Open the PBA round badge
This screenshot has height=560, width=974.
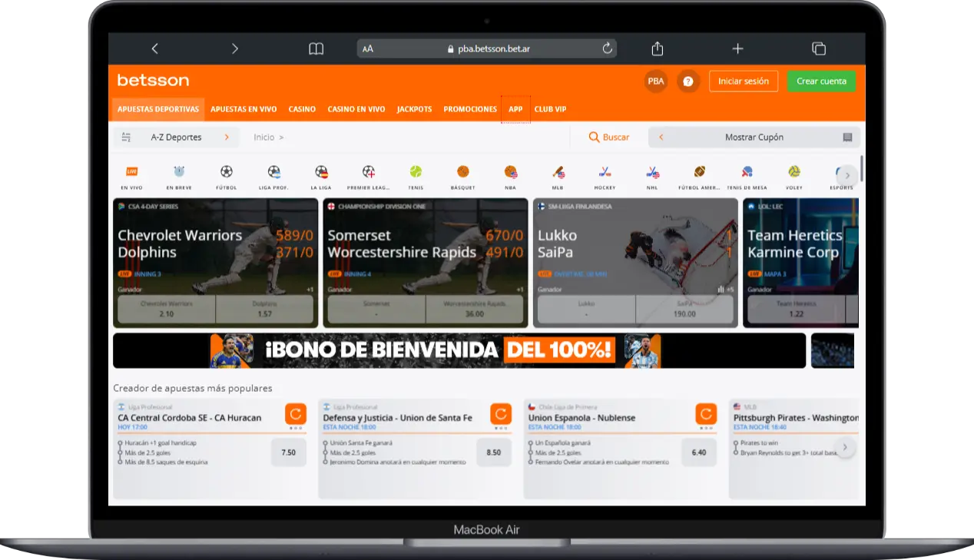click(x=656, y=81)
